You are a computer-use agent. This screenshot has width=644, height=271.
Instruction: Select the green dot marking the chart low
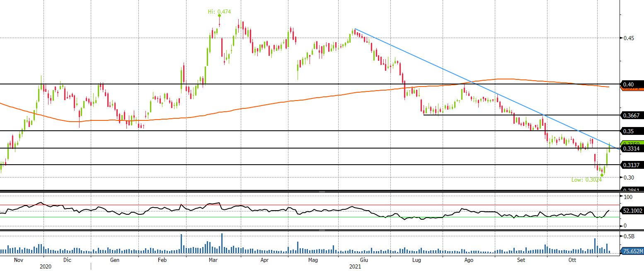pos(602,175)
